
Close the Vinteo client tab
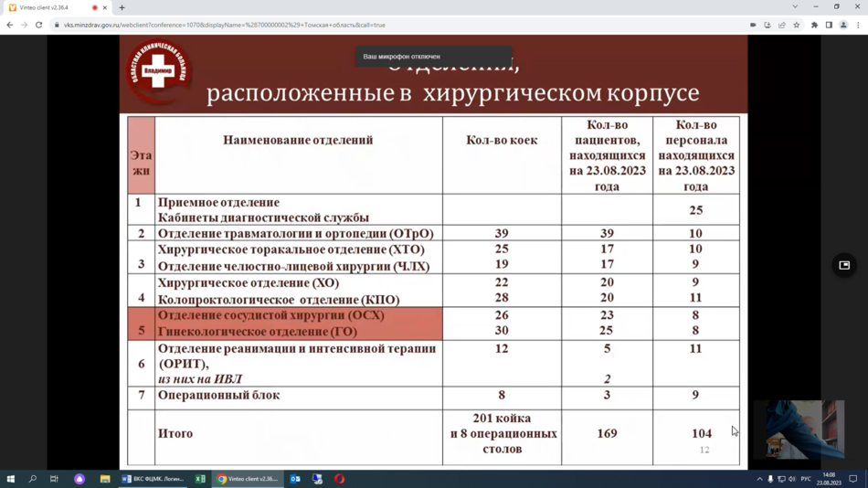pos(105,7)
